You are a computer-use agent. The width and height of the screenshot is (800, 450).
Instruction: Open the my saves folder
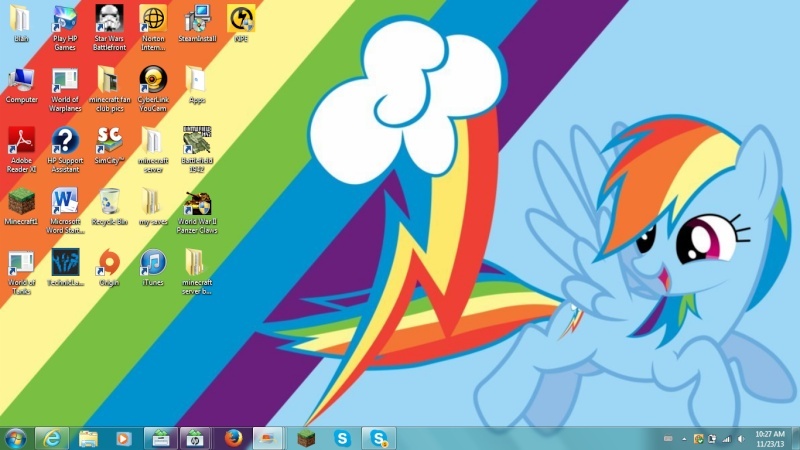(x=153, y=206)
